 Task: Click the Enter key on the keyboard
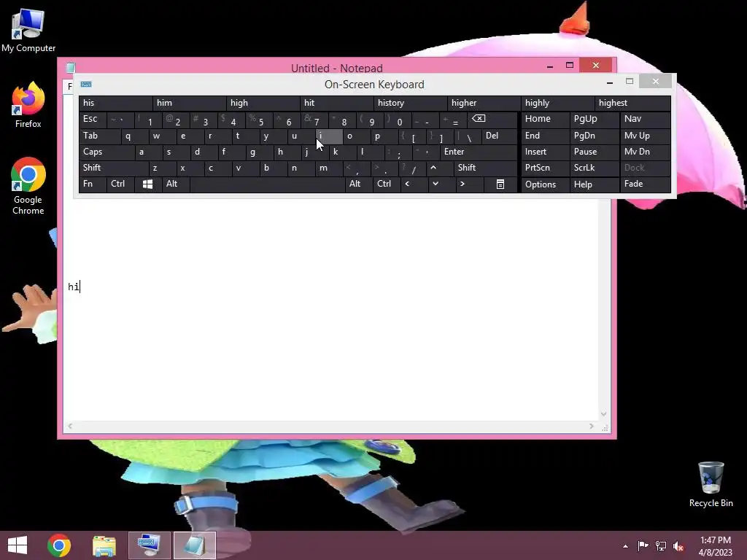point(479,152)
